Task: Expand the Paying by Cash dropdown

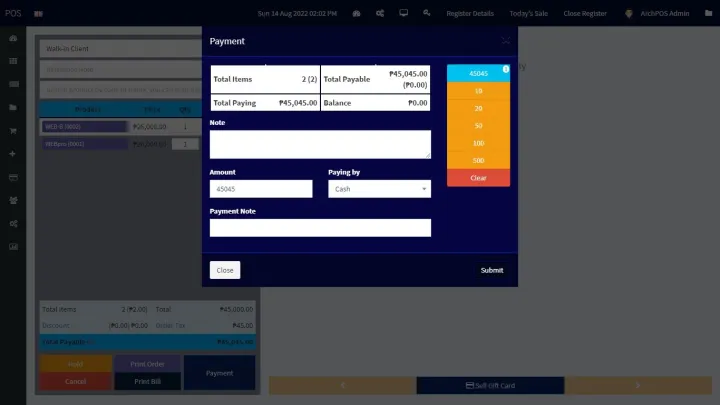Action: [x=379, y=189]
